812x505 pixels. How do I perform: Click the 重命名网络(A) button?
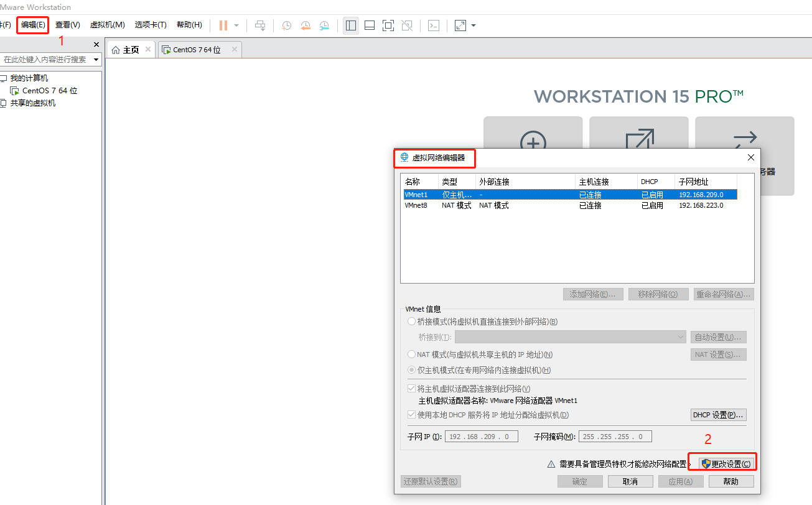click(724, 294)
